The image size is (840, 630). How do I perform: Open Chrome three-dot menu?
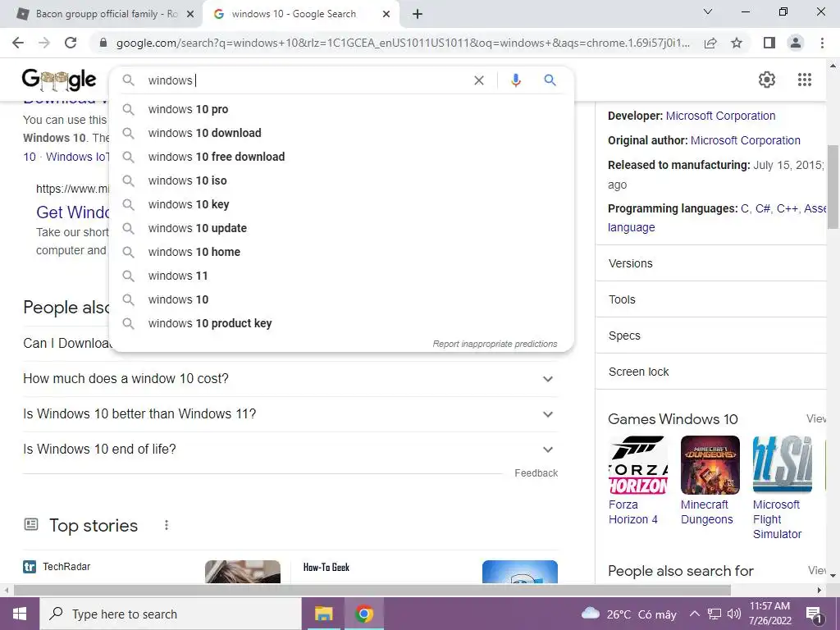[x=822, y=43]
